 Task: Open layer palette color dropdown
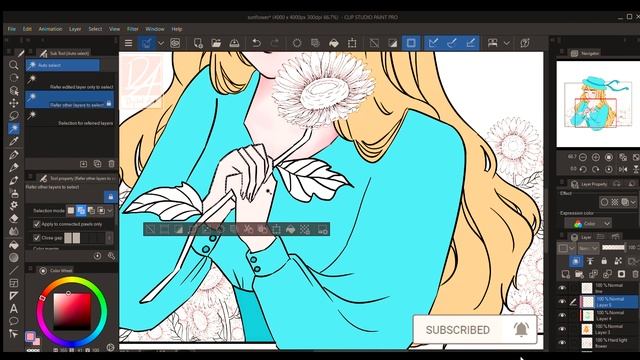click(567, 248)
